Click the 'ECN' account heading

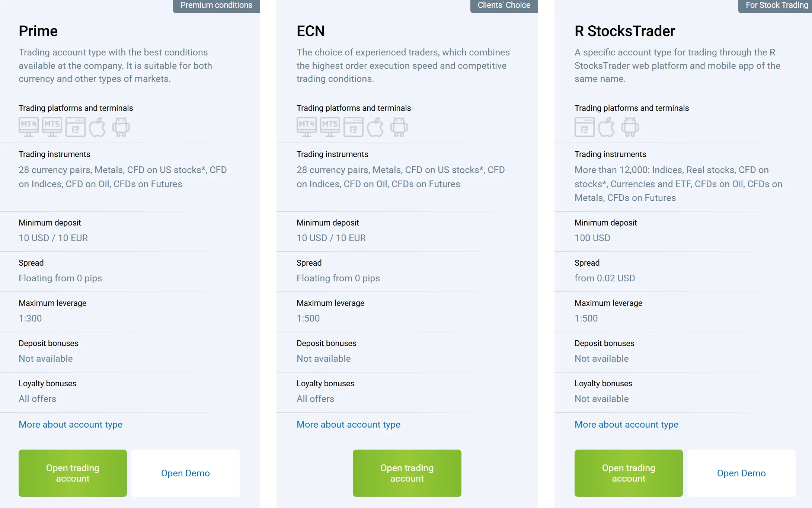click(x=311, y=31)
